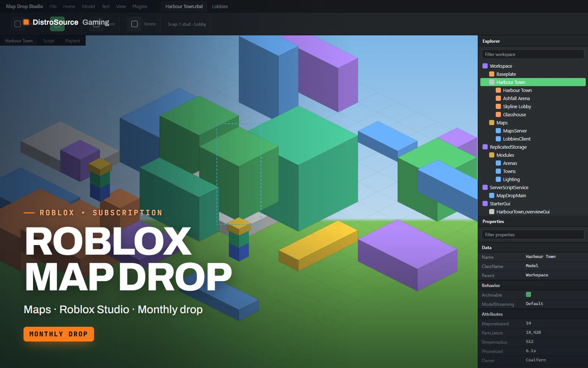Click the purple ServerScriptService icon
Image resolution: width=588 pixels, height=368 pixels.
485,187
